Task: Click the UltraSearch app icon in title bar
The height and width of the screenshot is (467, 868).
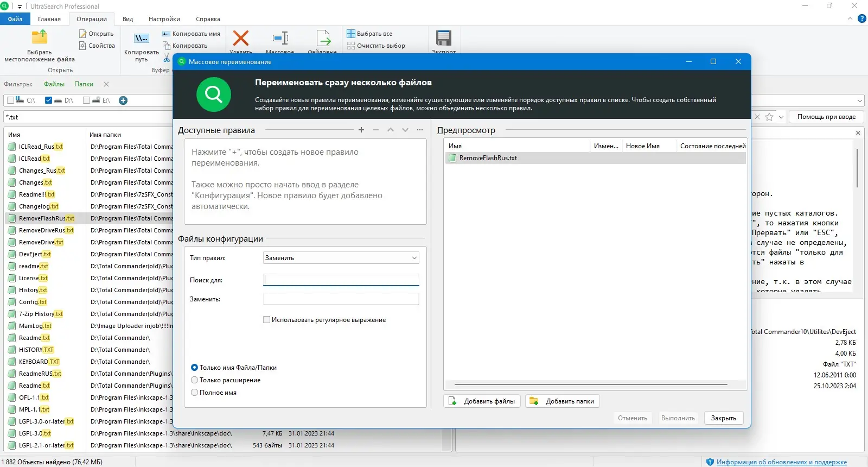Action: click(x=4, y=6)
